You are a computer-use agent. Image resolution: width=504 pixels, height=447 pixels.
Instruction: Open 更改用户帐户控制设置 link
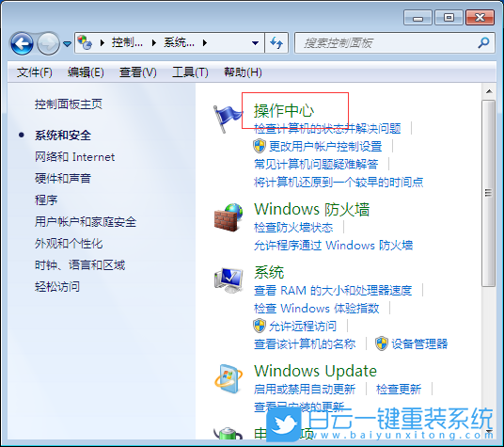(325, 146)
